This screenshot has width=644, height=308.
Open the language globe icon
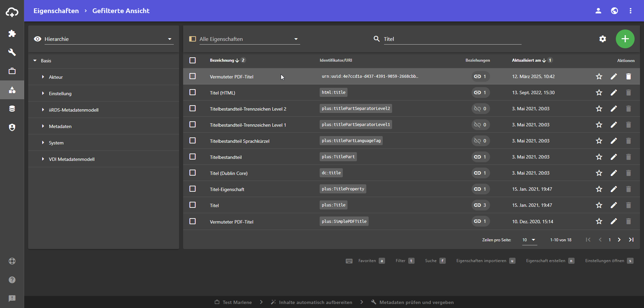click(x=614, y=11)
